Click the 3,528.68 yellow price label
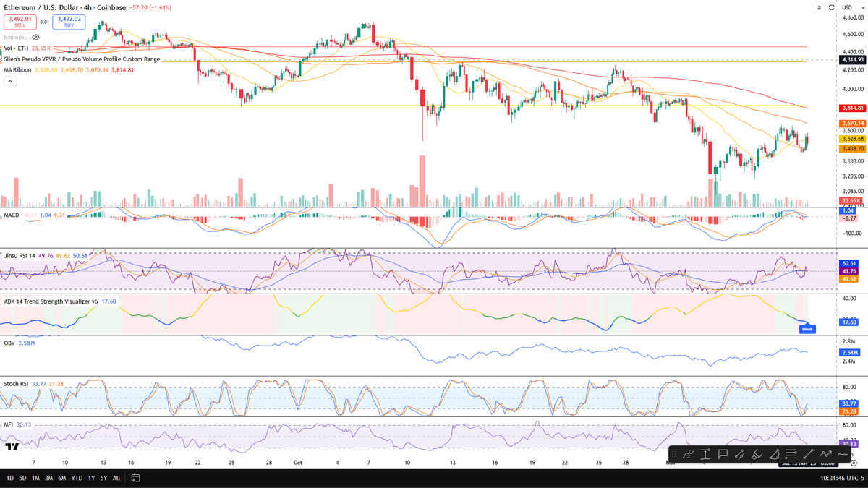The image size is (868, 488). pos(853,139)
